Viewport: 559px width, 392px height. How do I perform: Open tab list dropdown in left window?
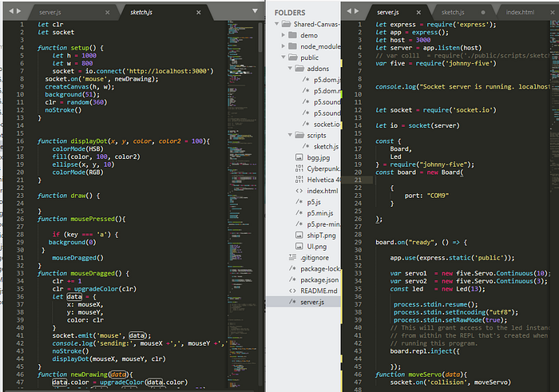click(255, 11)
